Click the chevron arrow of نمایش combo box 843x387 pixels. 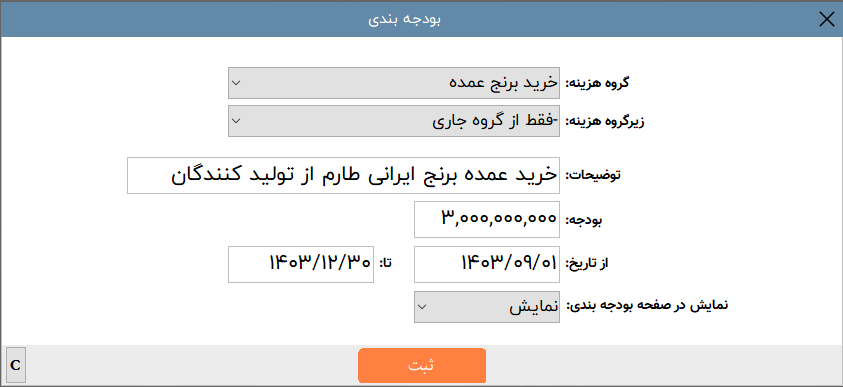422,307
